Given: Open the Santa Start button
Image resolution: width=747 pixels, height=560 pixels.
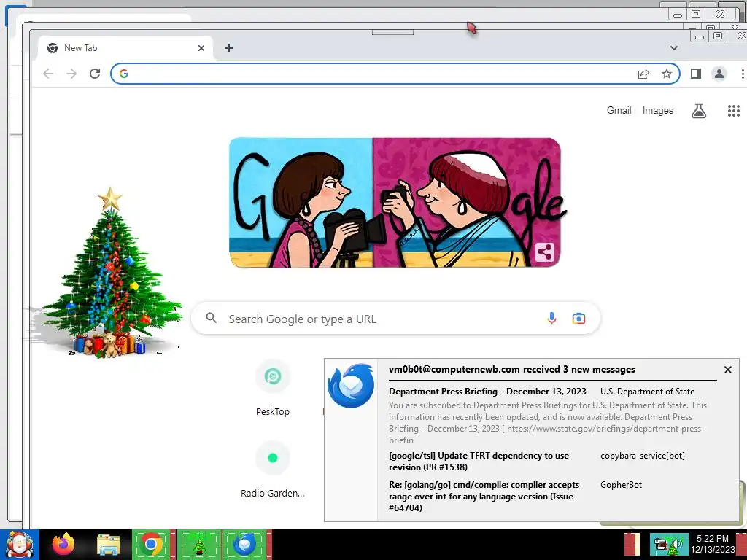Looking at the screenshot, I should tap(19, 544).
